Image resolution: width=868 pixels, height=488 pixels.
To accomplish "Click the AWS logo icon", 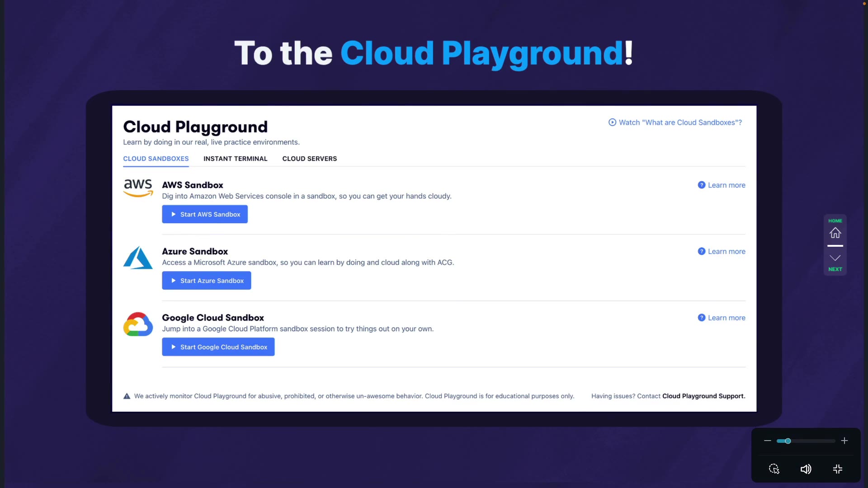I will pos(138,188).
